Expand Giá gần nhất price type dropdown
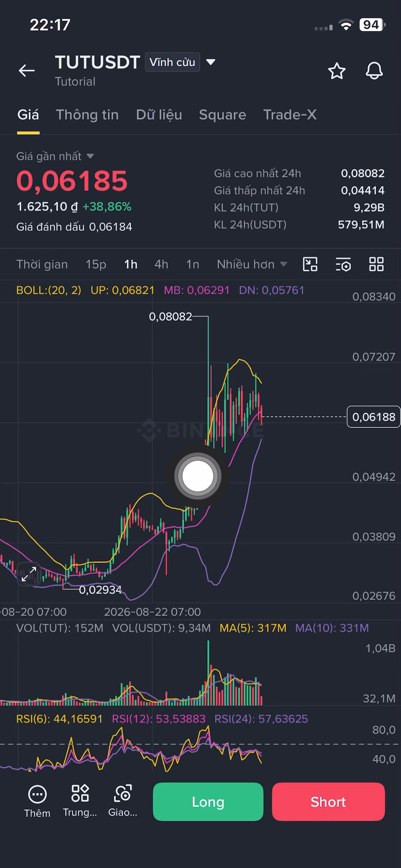 click(90, 156)
